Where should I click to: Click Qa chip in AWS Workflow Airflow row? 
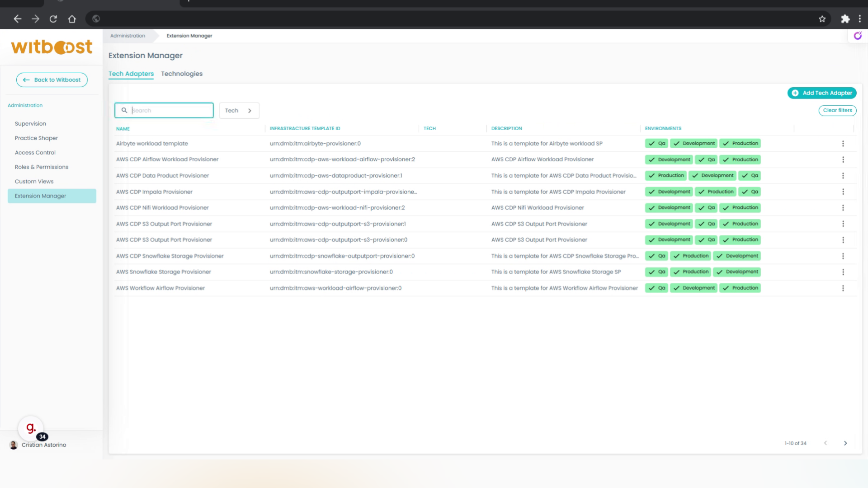(x=656, y=288)
